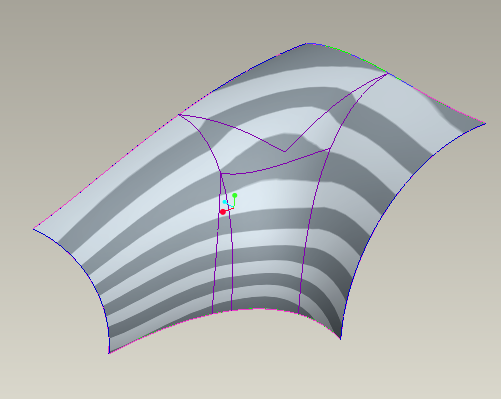Click the junction where the arc meets the right purple curve
This screenshot has height=399, width=501.
tap(330, 149)
